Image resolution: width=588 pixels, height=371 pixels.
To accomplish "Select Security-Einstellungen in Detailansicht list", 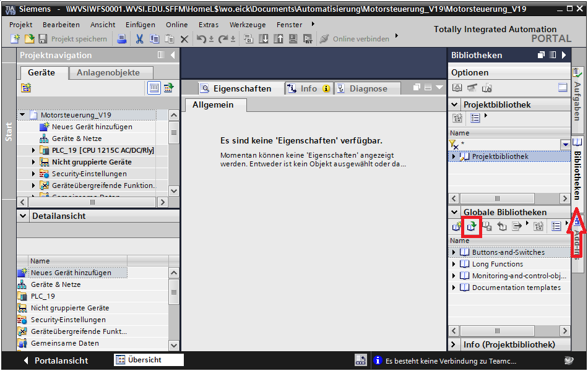I will coord(68,320).
